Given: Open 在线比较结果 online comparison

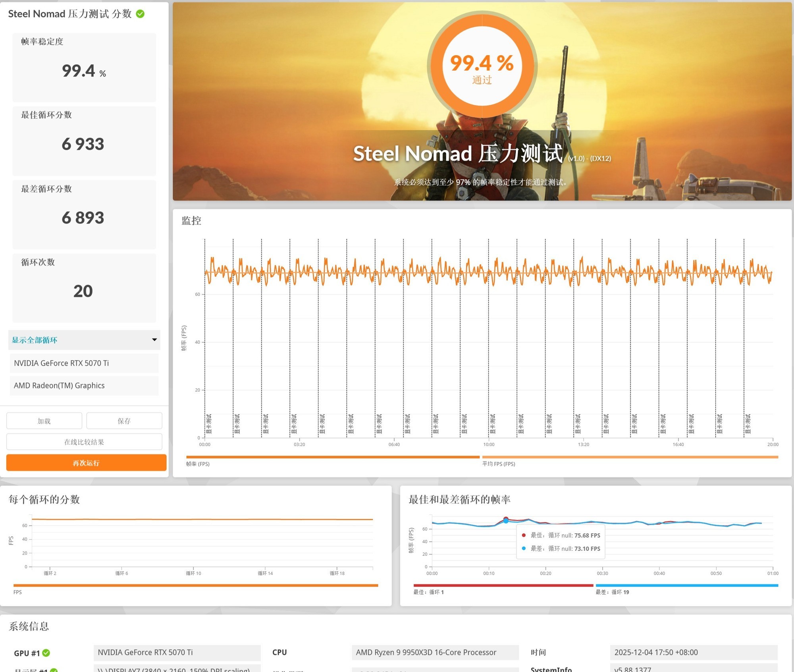Looking at the screenshot, I should 84,442.
